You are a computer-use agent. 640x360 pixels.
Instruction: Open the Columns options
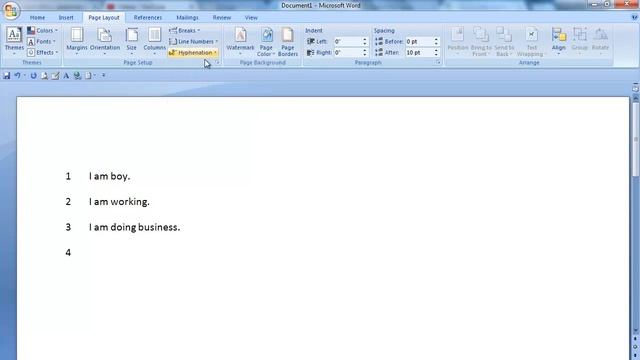tap(154, 41)
